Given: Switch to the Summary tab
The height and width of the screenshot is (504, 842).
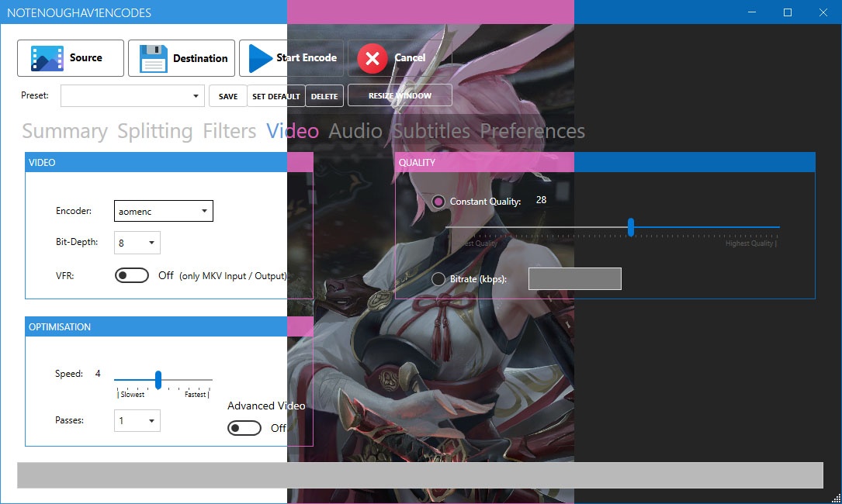Looking at the screenshot, I should click(65, 131).
